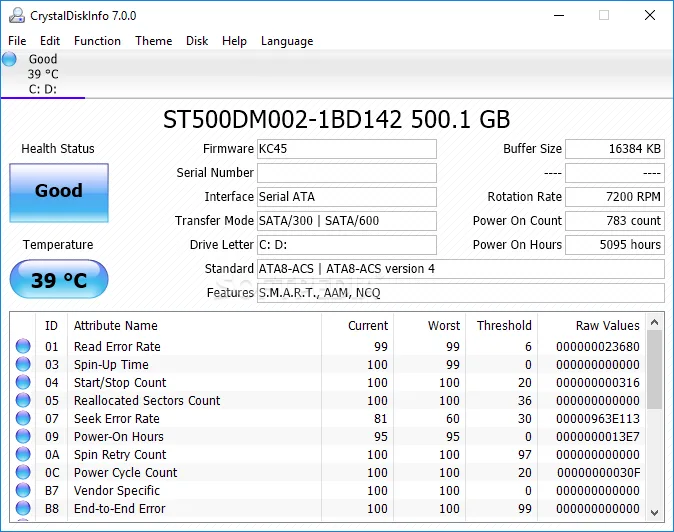This screenshot has width=674, height=532.
Task: Select the End-to-End Error row
Action: 328,509
